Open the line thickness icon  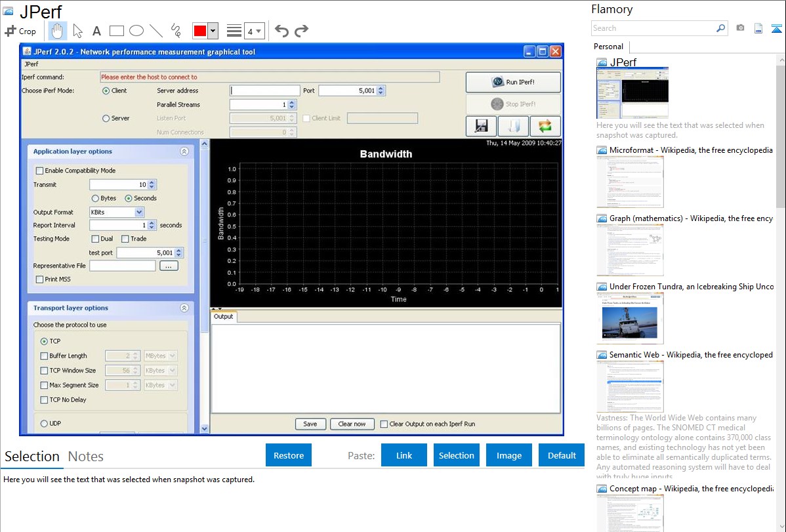click(x=234, y=31)
